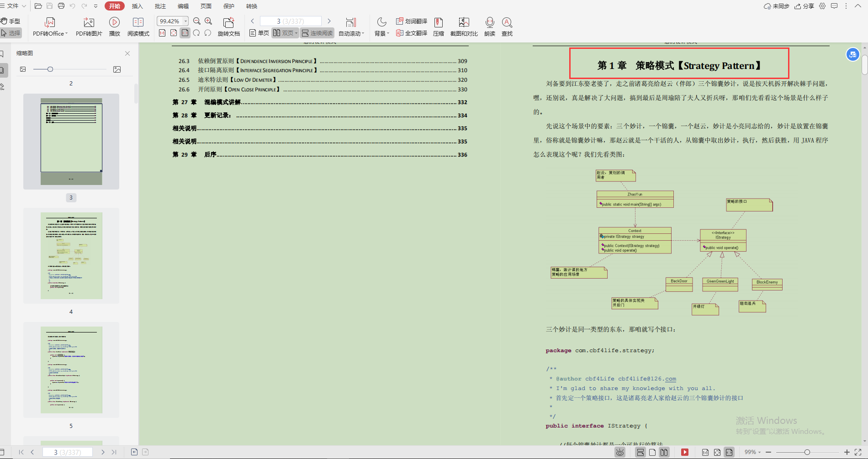Image resolution: width=868 pixels, height=459 pixels.
Task: Open the quick access toolbar dropdown
Action: 95,6
